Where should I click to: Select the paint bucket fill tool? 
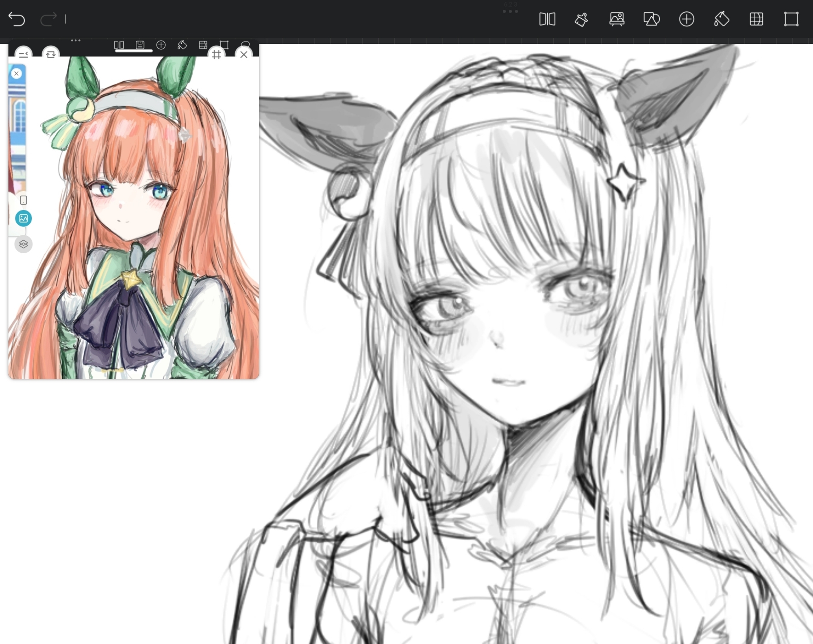click(722, 19)
